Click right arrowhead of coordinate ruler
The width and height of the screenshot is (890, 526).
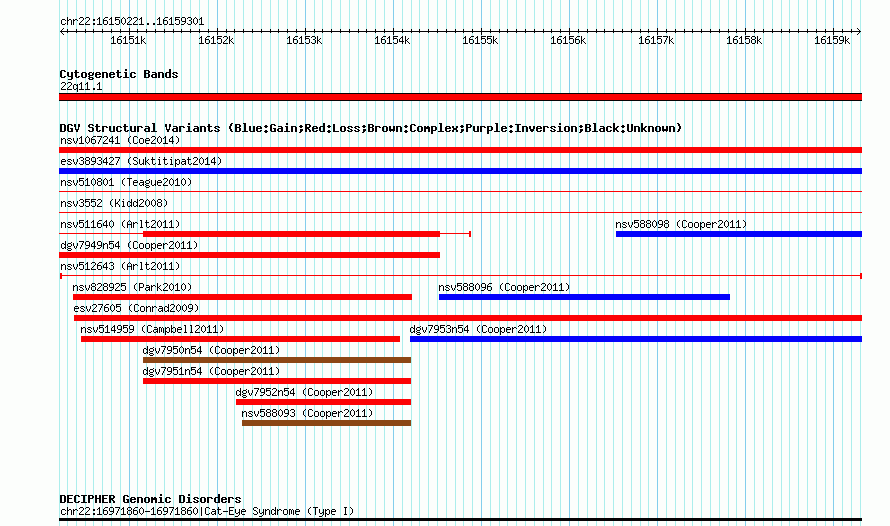pos(859,31)
